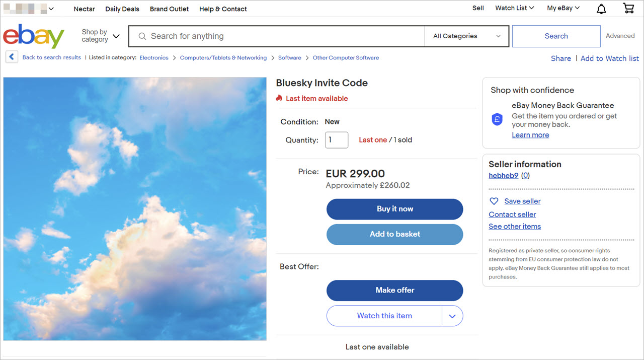
Task: Click the clouds product image
Action: click(x=135, y=209)
